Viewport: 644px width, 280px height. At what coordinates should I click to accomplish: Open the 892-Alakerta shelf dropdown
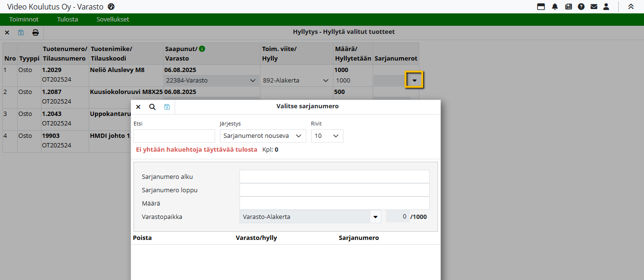pos(296,81)
